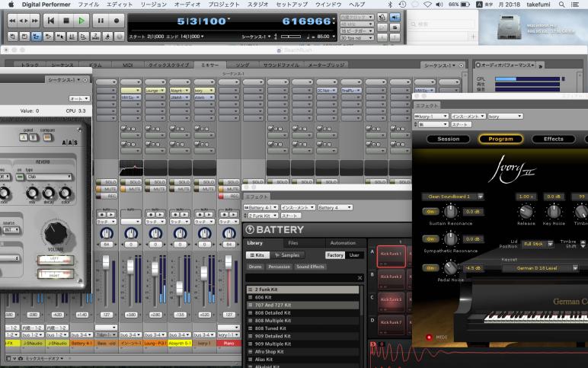The width and height of the screenshot is (588, 368).
Task: Select the Kick Funk 1 cell in Battery
Action: click(x=391, y=256)
